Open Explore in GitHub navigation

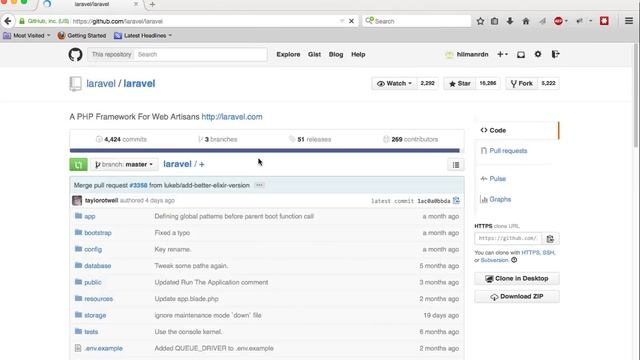pos(288,54)
